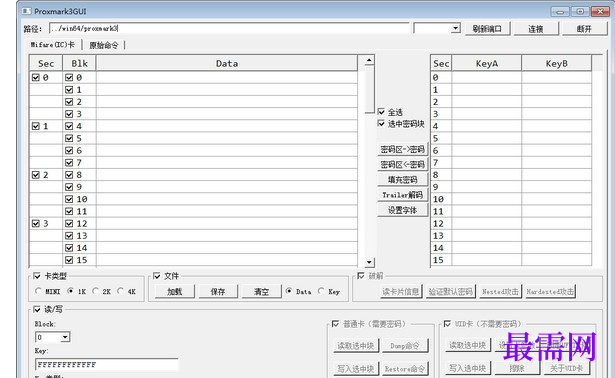
Task: Click the 填充密码 fill key button
Action: [x=402, y=180]
